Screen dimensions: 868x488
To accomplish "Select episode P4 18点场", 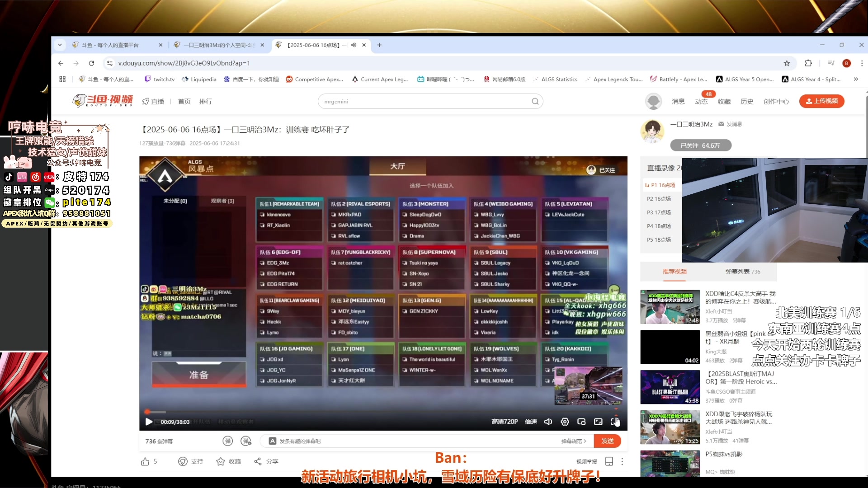I will (659, 226).
